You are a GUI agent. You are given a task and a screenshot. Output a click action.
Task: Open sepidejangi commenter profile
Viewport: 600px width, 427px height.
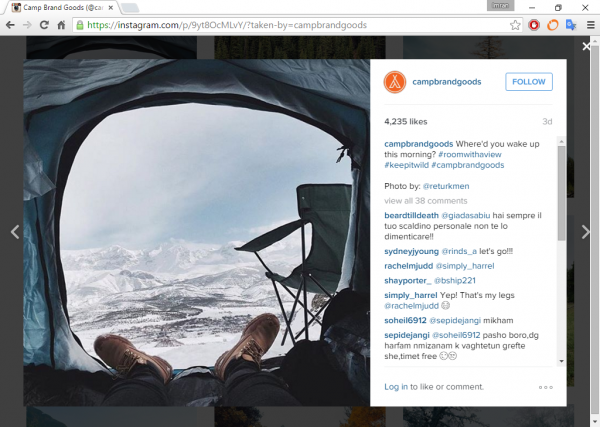click(x=407, y=335)
